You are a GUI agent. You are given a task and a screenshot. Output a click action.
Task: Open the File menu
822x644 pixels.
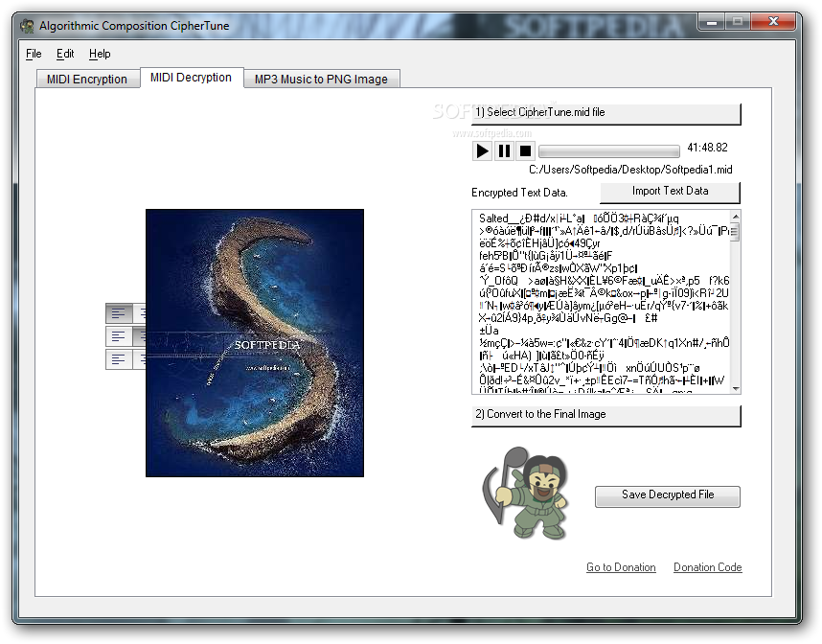pos(34,54)
